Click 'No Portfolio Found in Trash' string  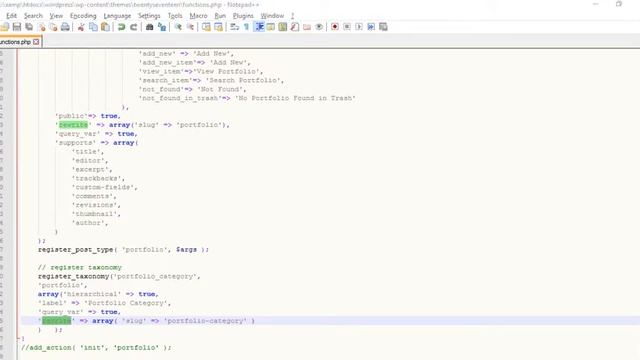pos(295,98)
